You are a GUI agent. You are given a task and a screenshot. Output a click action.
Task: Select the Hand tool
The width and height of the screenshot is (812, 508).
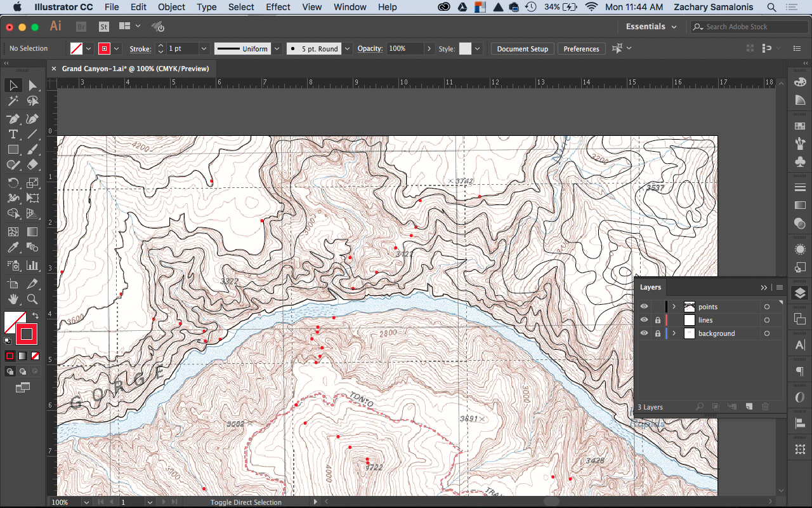tap(13, 299)
